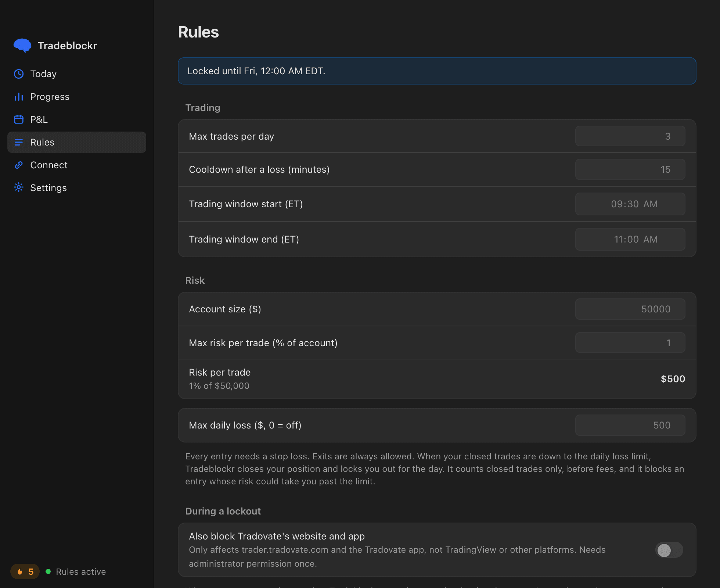Click the Trading window end time field
This screenshot has width=720, height=588.
[630, 239]
